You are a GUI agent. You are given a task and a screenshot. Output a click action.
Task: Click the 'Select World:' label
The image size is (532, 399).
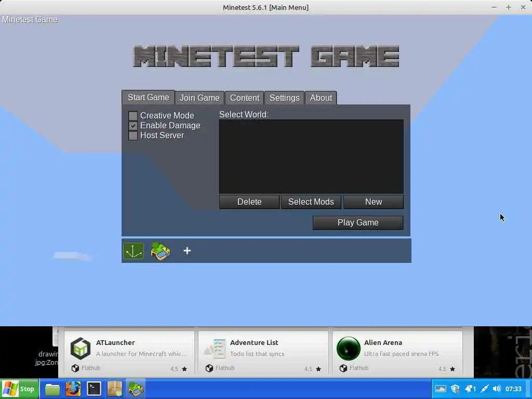pyautogui.click(x=244, y=115)
